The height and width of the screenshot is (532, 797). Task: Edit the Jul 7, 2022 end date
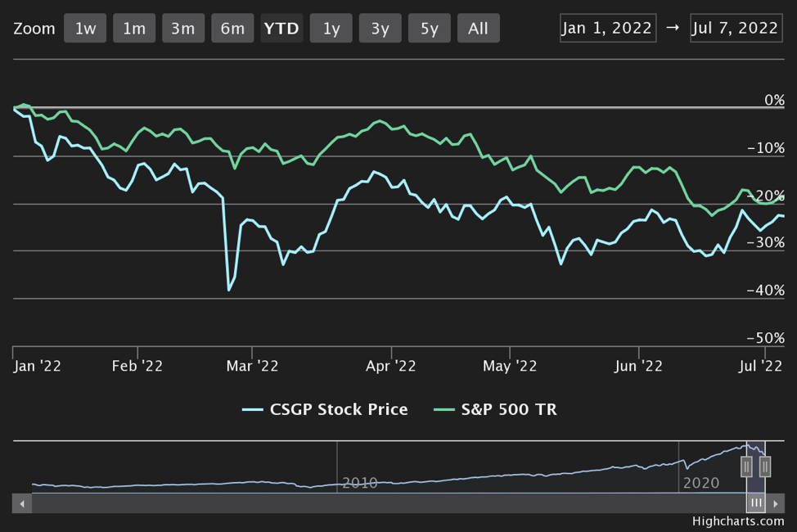(x=735, y=28)
